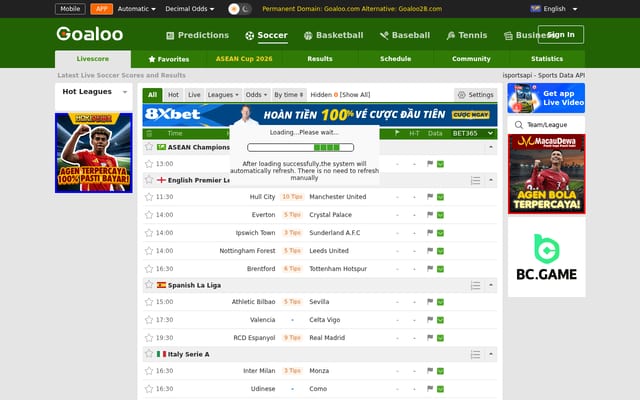
Task: Open flag icon for Inter Milan match
Action: (x=430, y=371)
